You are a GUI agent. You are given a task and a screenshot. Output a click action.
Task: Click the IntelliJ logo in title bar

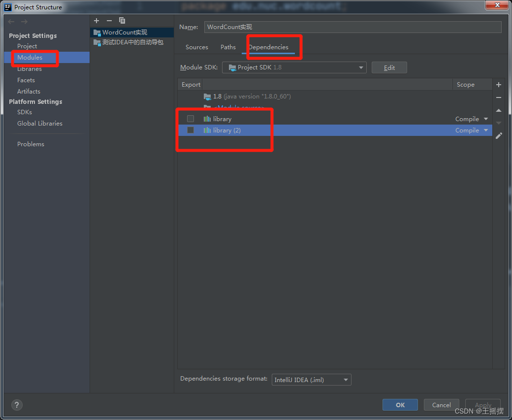pyautogui.click(x=8, y=7)
